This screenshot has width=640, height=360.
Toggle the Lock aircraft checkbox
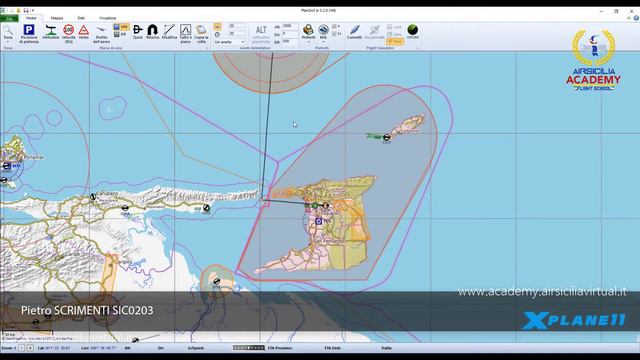[x=389, y=27]
